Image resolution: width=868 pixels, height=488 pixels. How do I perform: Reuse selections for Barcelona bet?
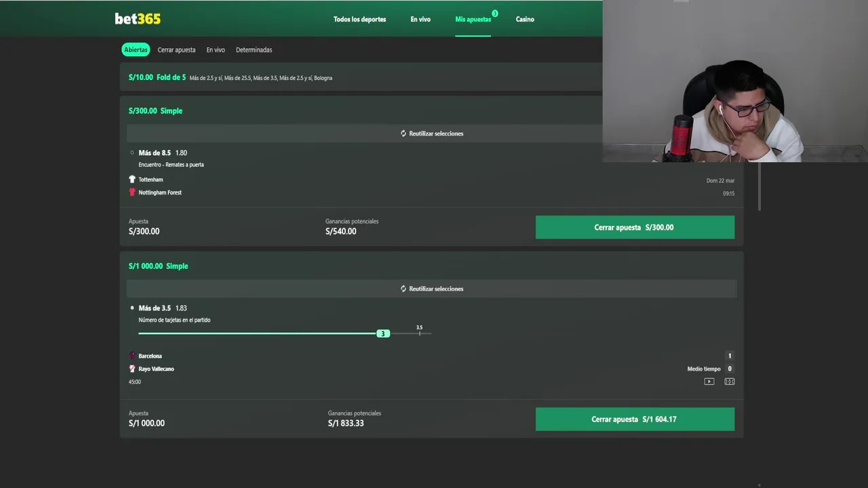click(431, 289)
